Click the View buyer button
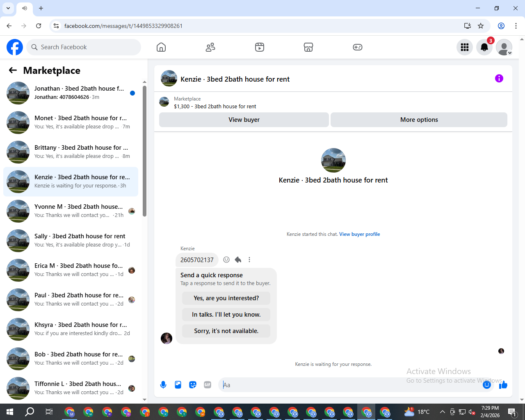525x420 pixels. pos(244,120)
